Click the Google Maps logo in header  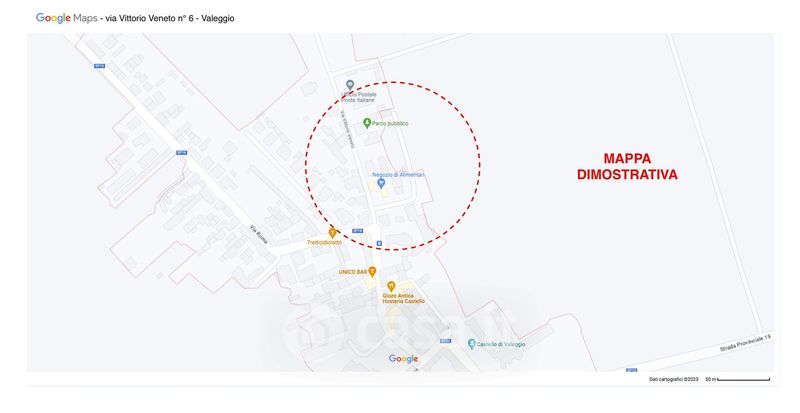[x=66, y=18]
